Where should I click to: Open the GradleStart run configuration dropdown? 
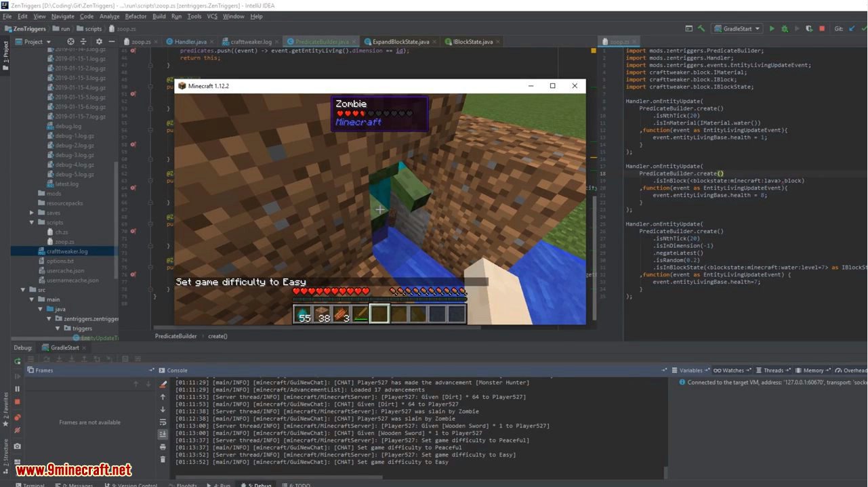point(737,28)
